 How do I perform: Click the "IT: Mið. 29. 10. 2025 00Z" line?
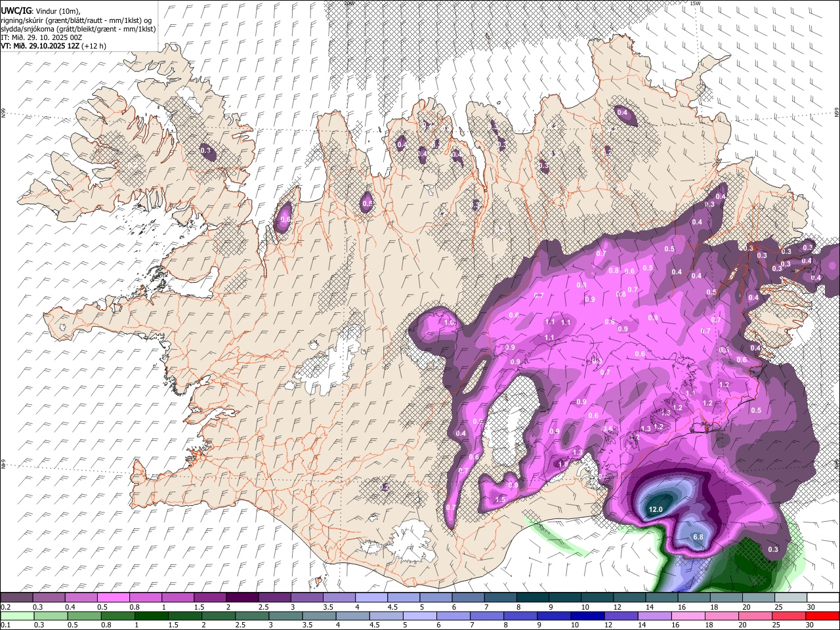(41, 37)
